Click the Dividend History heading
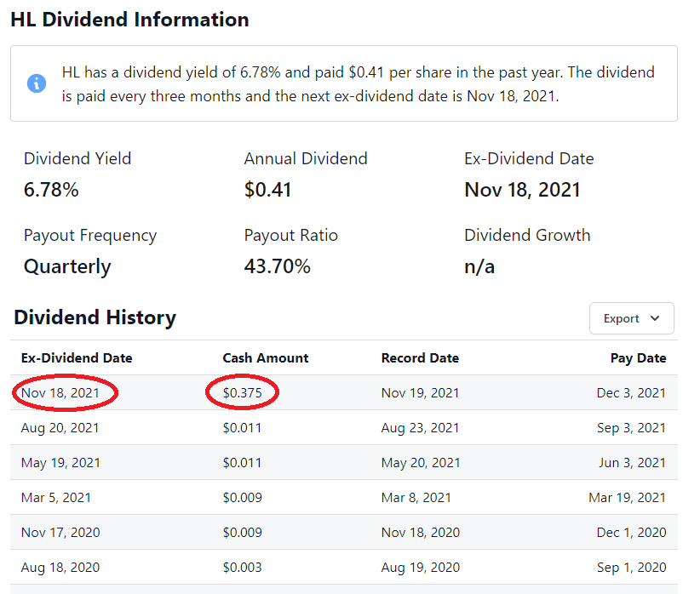 95,318
